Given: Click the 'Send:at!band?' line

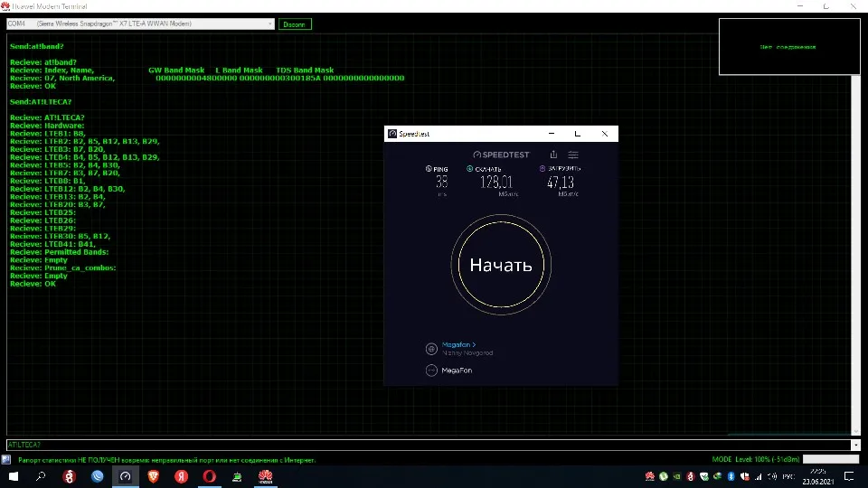Looking at the screenshot, I should click(36, 46).
